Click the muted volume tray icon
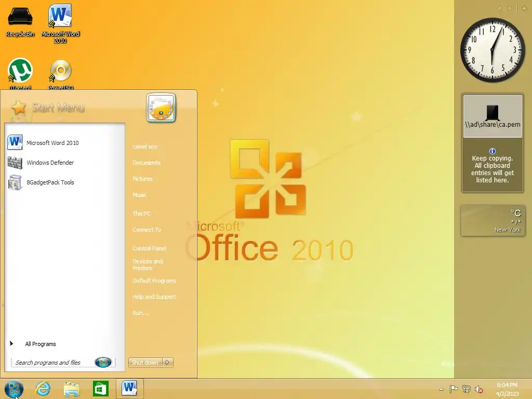This screenshot has height=399, width=532. tap(478, 389)
